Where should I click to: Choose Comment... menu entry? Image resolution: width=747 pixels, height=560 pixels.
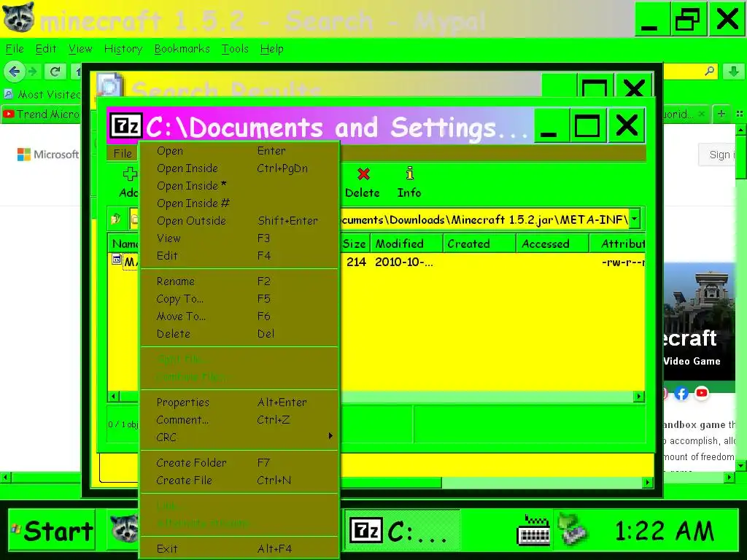pyautogui.click(x=239, y=420)
